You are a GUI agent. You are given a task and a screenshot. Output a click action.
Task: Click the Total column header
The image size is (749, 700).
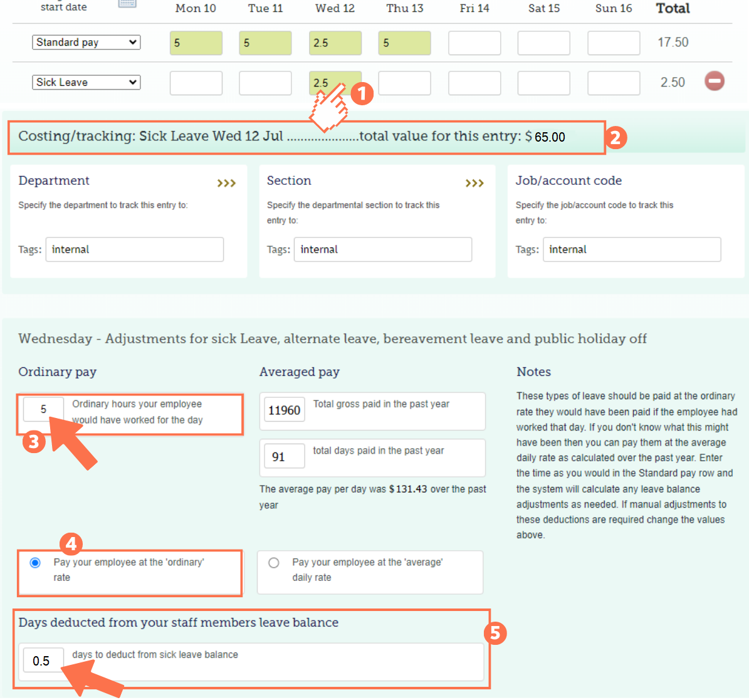672,9
